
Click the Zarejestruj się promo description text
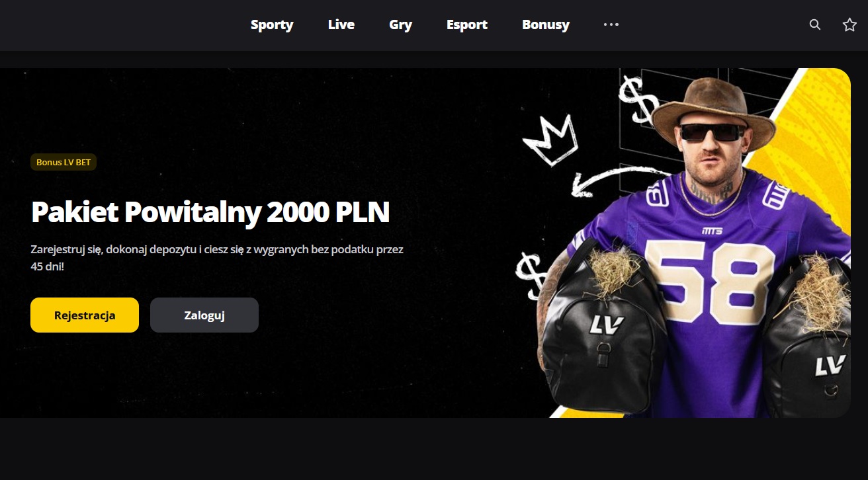(x=217, y=259)
